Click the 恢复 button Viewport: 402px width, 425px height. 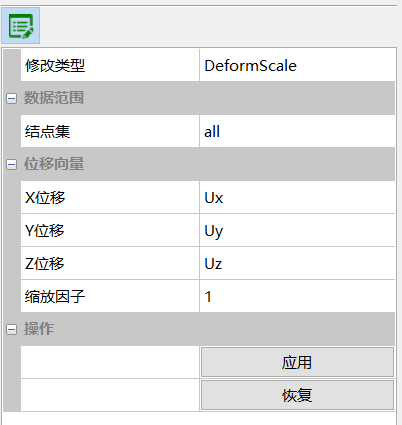tap(297, 395)
